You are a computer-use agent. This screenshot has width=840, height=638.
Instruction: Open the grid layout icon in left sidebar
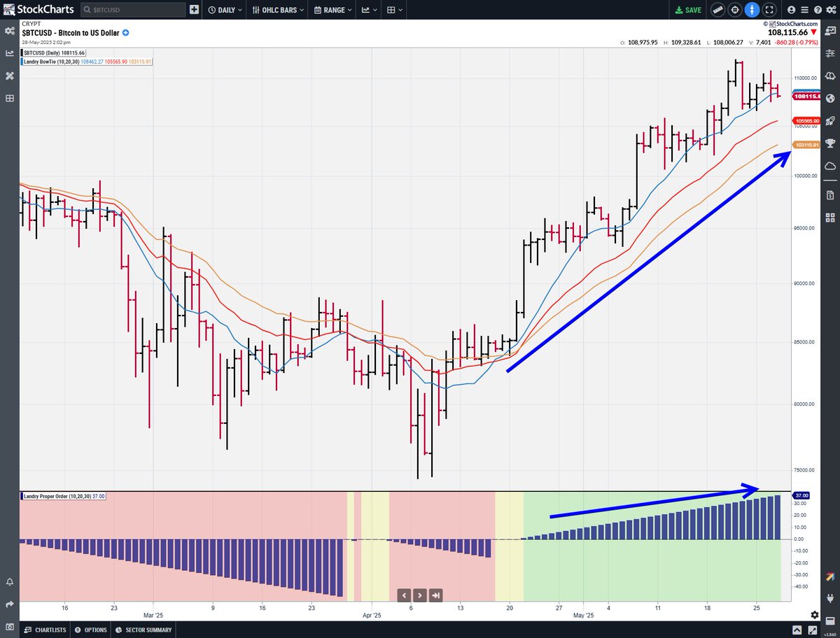tap(10, 99)
